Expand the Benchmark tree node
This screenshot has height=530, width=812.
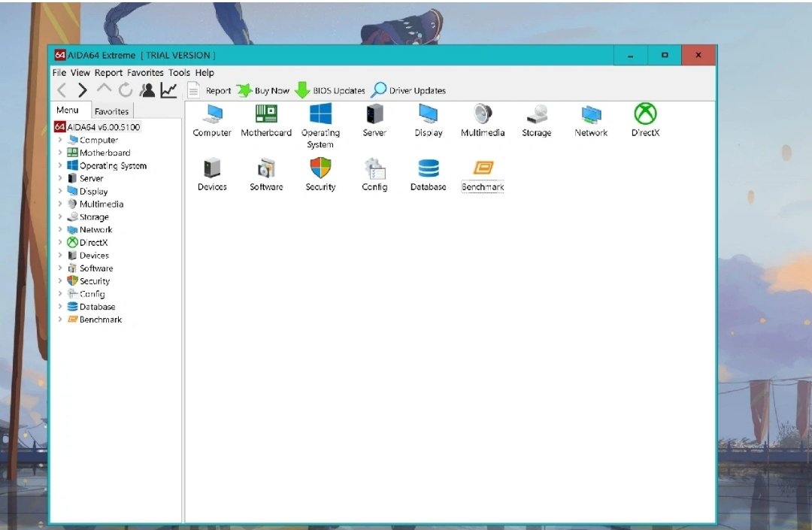pos(60,320)
